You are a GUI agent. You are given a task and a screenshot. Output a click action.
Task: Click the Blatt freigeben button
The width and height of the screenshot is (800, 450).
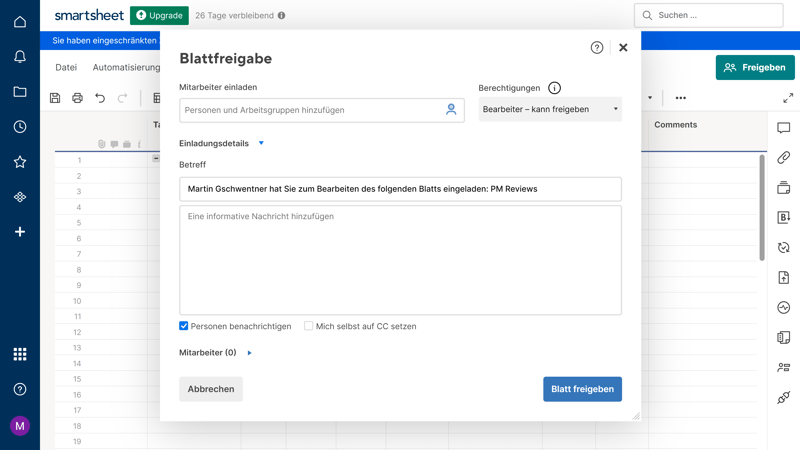[582, 389]
